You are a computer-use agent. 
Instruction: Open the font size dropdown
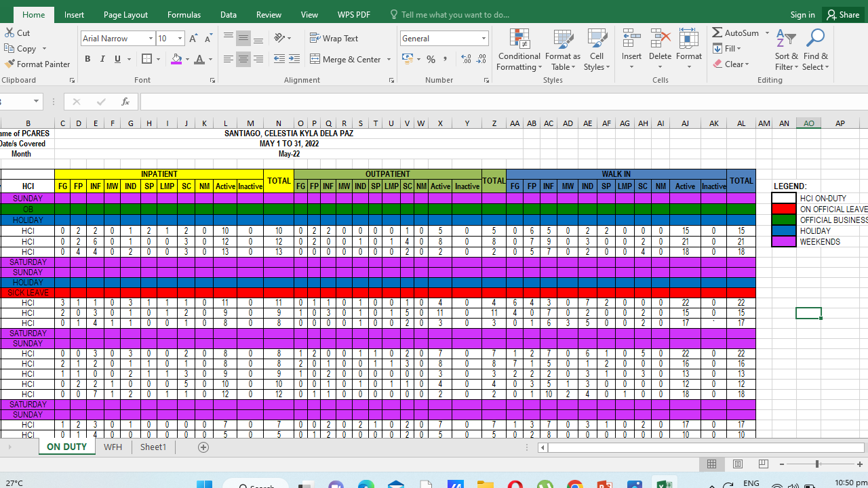point(180,39)
